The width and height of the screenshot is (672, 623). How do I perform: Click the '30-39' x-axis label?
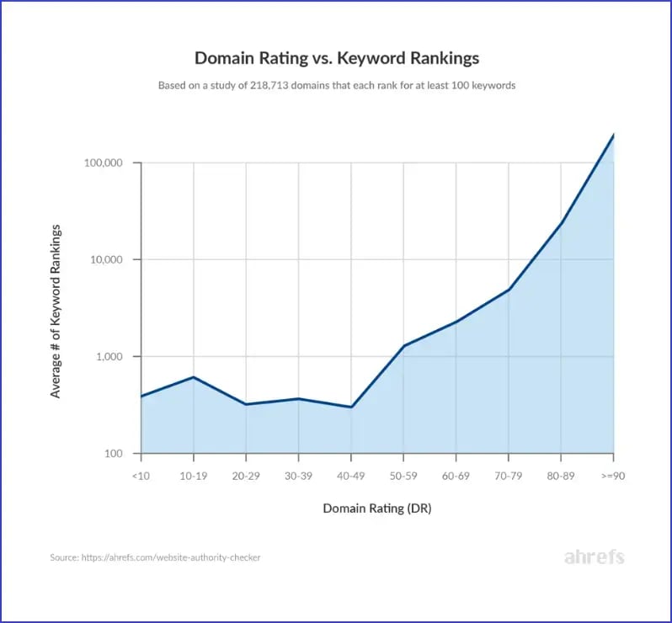298,476
